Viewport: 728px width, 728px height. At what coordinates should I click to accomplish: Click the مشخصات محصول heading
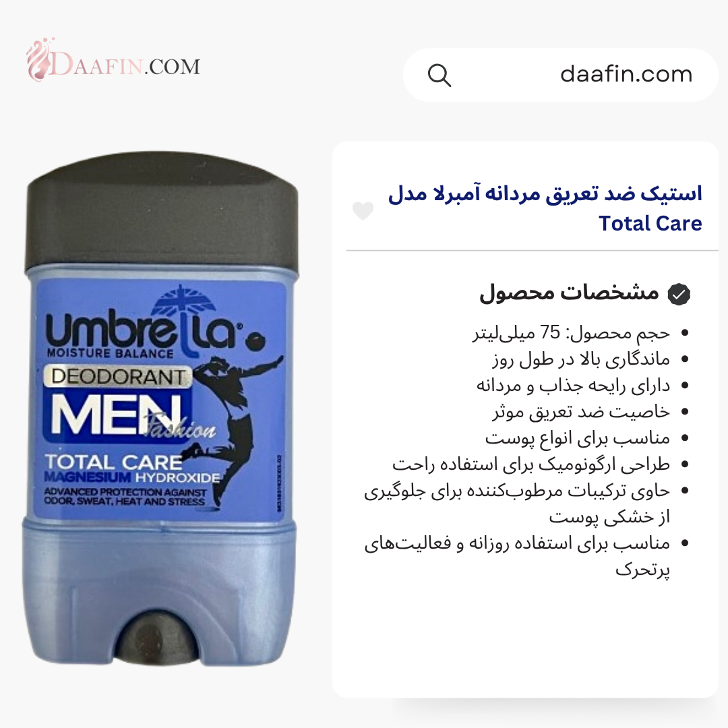point(569,293)
